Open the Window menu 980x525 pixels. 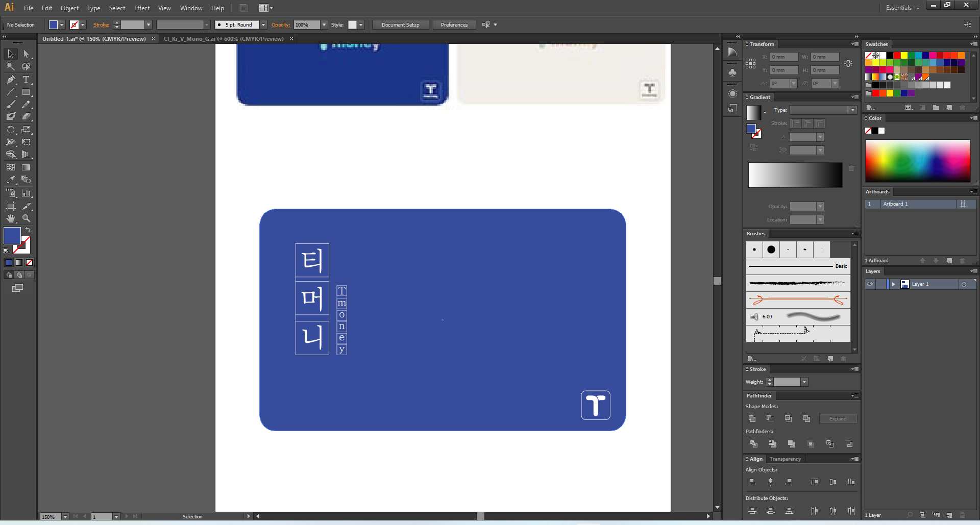click(x=191, y=8)
